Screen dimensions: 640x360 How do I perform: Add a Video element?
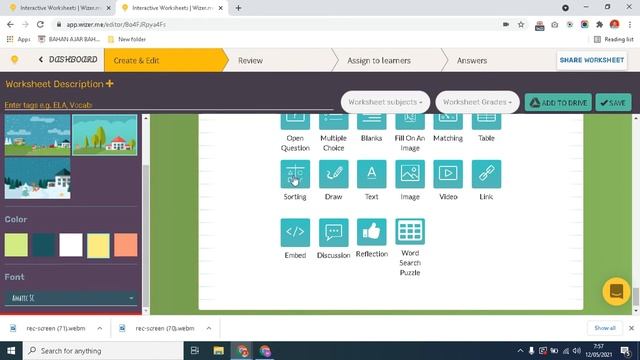pos(448,174)
